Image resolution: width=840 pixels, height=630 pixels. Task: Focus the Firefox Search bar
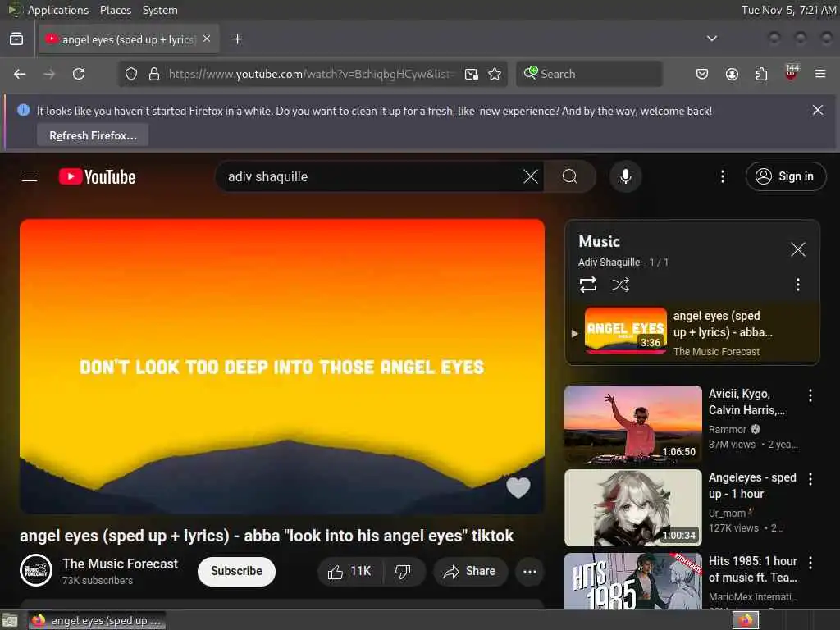(x=589, y=74)
